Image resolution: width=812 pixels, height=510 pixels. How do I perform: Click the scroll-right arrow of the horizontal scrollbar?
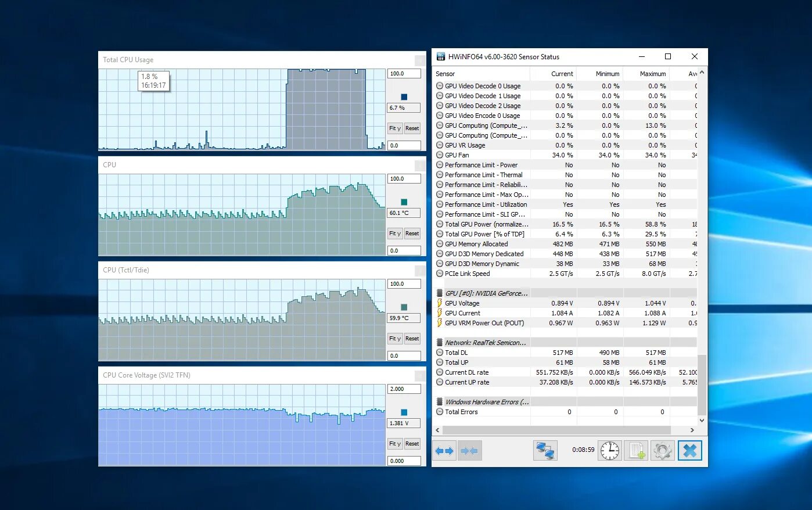click(692, 430)
